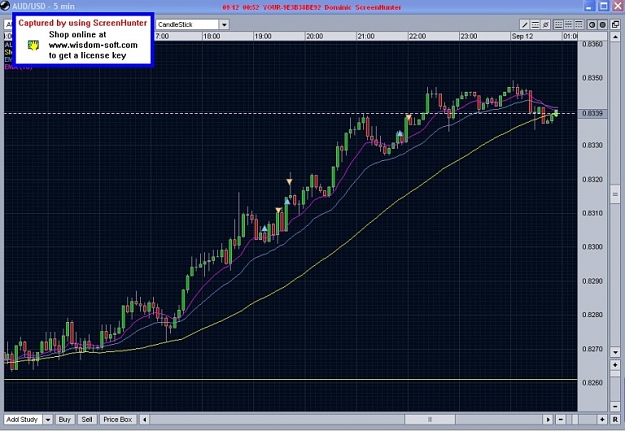Click the scroll-right arrow on bottom scrollbar
The width and height of the screenshot is (625, 431).
pos(548,419)
